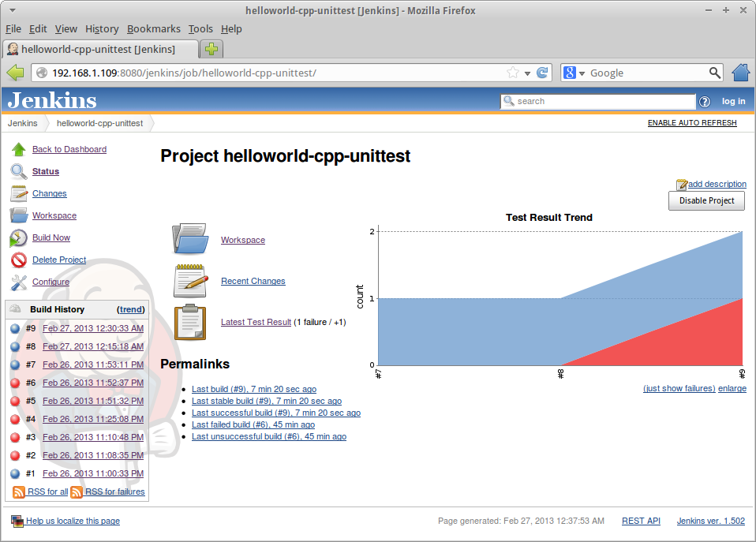This screenshot has height=542, width=756.
Task: Open the Bookmarks menu
Action: [x=154, y=29]
